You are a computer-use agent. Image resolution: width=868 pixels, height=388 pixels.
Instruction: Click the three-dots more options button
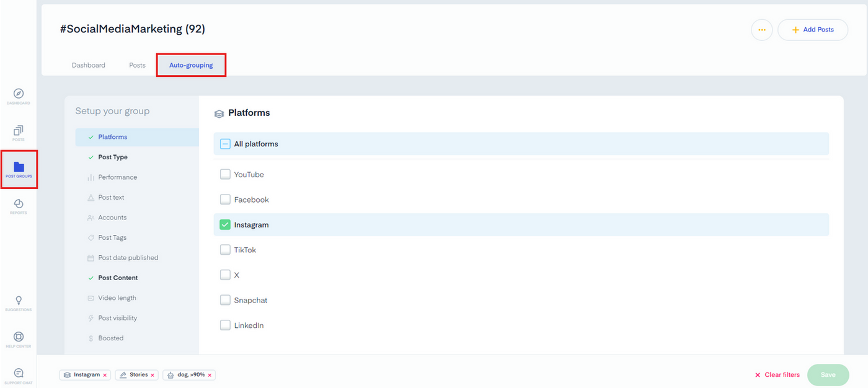pyautogui.click(x=761, y=30)
